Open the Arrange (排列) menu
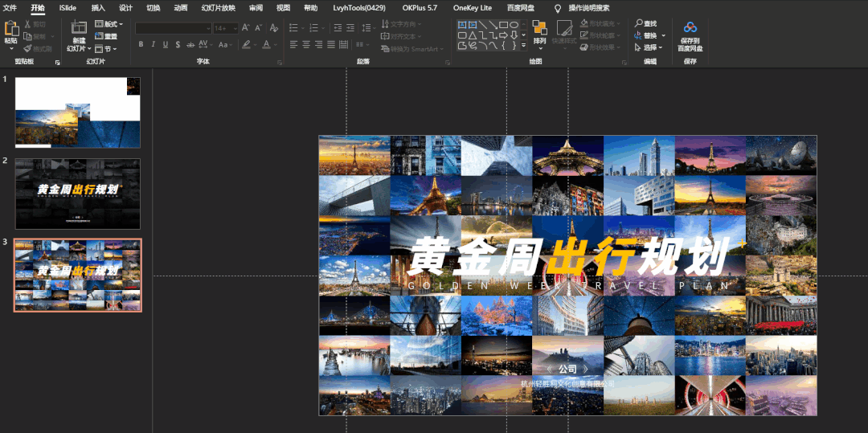Image resolution: width=868 pixels, height=433 pixels. point(540,36)
